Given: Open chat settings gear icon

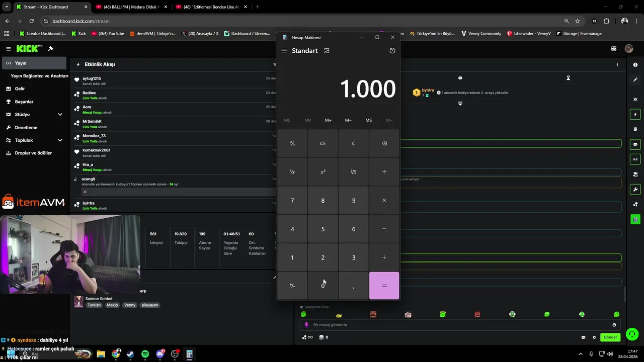Looking at the screenshot, I should (594, 337).
